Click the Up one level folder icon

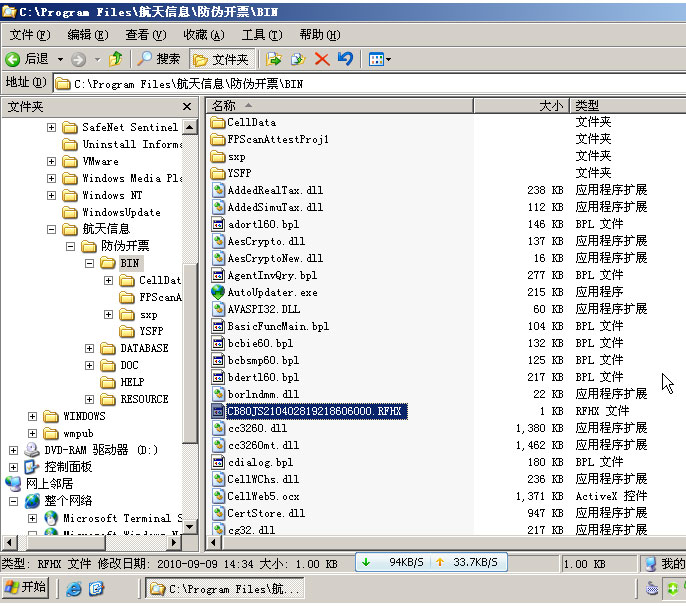click(x=116, y=59)
